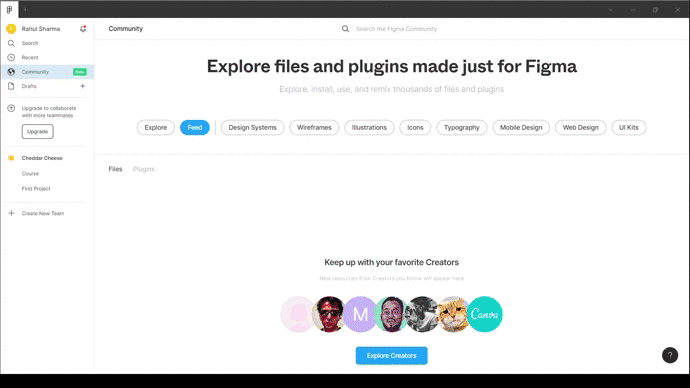Create a new draft with plus icon

pos(82,86)
